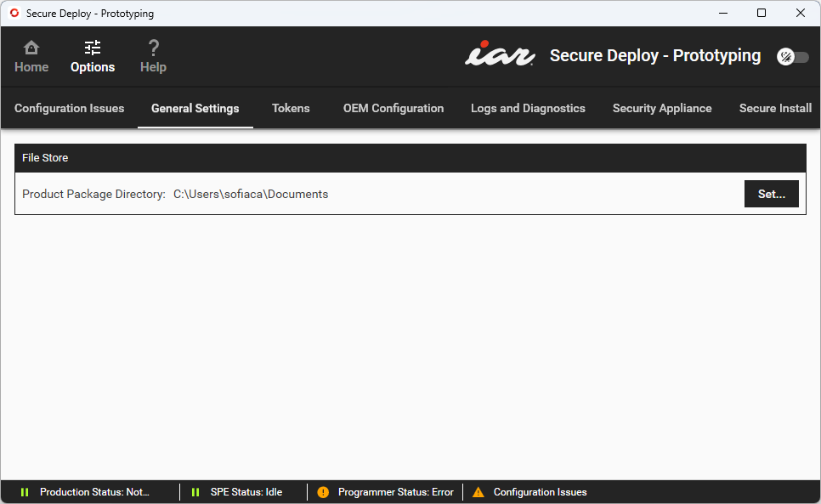The width and height of the screenshot is (821, 504).
Task: Toggle the notifications switch in the header
Action: [x=792, y=56]
